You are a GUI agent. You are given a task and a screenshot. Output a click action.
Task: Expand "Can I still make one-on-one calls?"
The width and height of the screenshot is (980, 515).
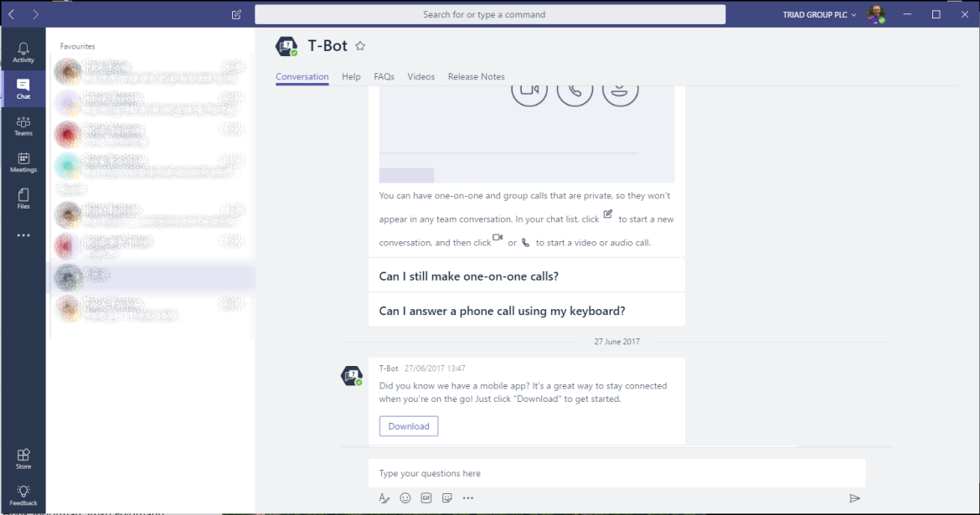[x=527, y=276]
